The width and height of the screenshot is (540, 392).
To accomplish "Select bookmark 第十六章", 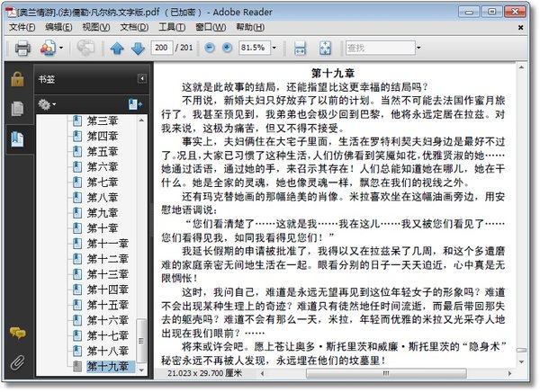I will point(108,320).
